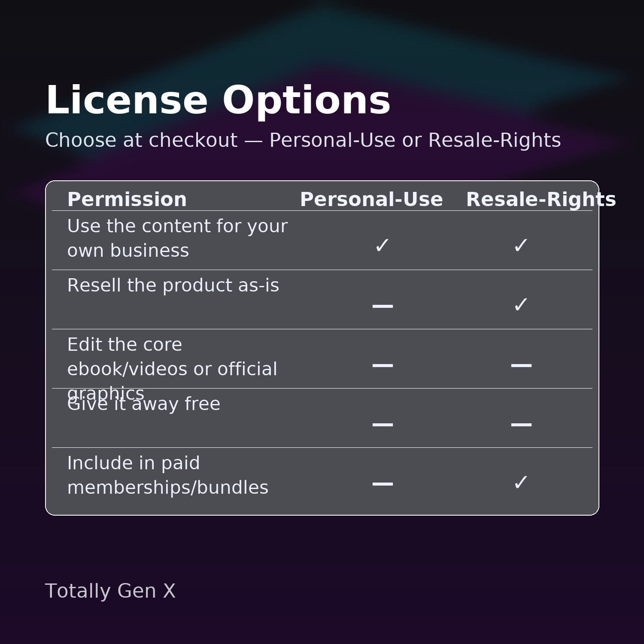
Task: Click the "Resell the product as-is" label
Action: tap(173, 286)
